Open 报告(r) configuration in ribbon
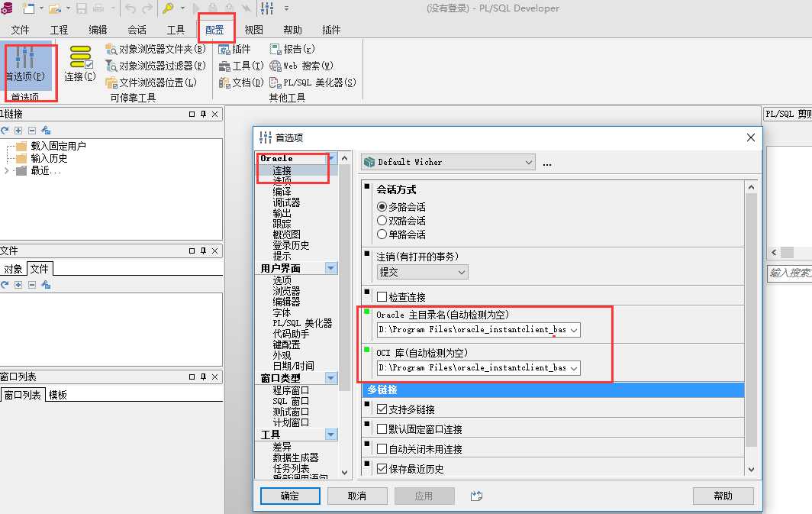This screenshot has height=514, width=812. click(x=292, y=49)
